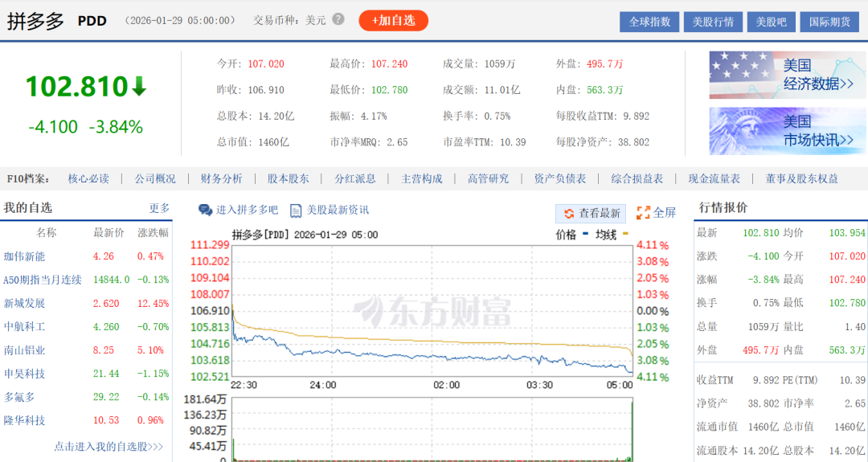This screenshot has width=868, height=462.
Task: Open 现金流量表 link
Action: 714,178
